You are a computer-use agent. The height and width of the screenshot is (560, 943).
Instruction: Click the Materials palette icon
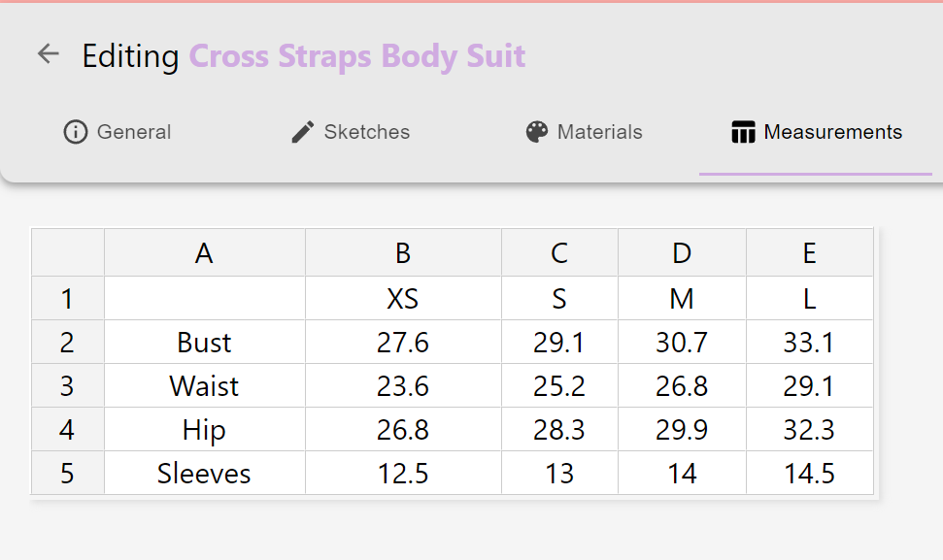(x=537, y=132)
